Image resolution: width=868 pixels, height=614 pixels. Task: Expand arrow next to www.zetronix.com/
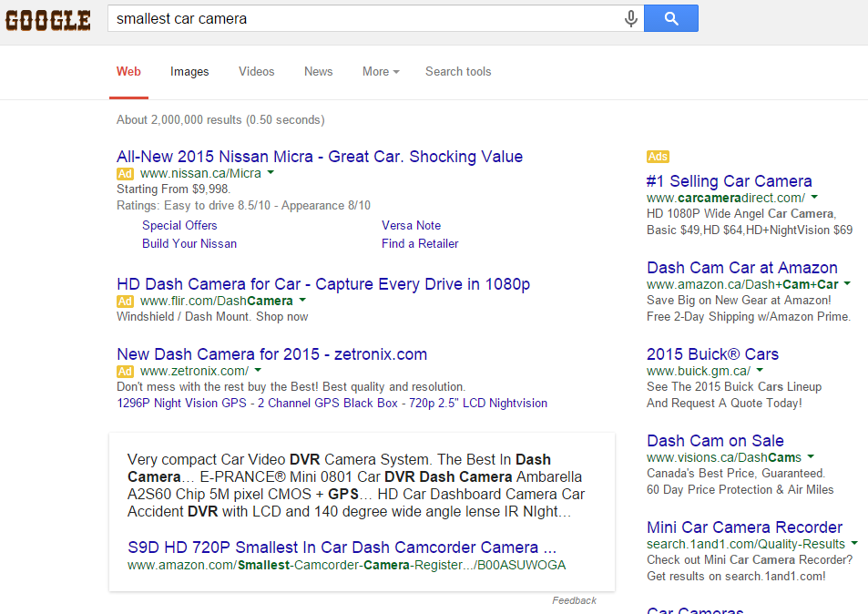[258, 371]
